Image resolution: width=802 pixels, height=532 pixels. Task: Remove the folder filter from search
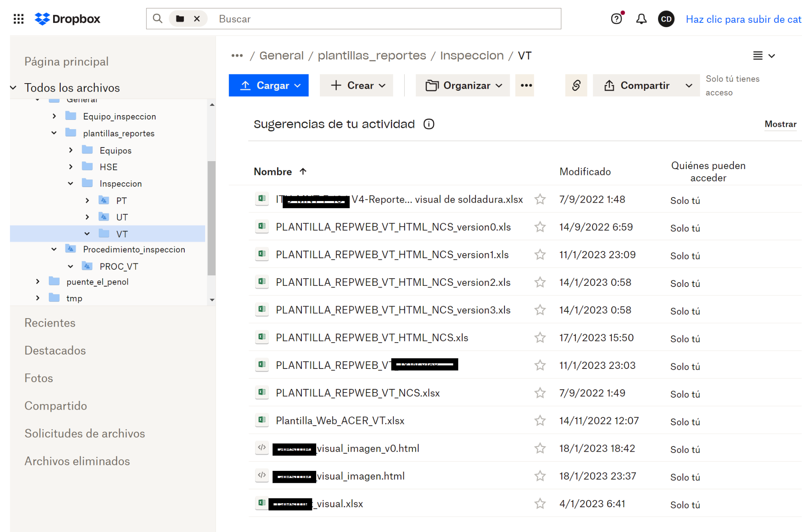pos(197,19)
